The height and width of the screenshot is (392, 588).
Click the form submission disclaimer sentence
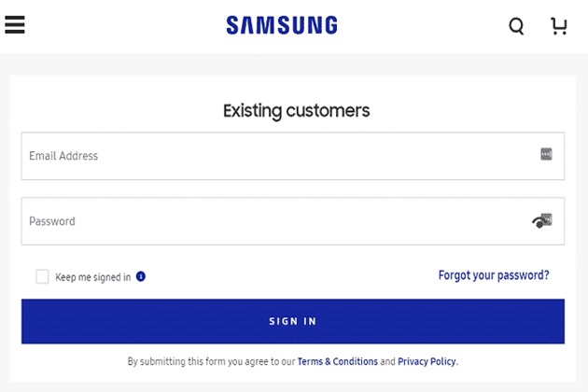(212, 361)
